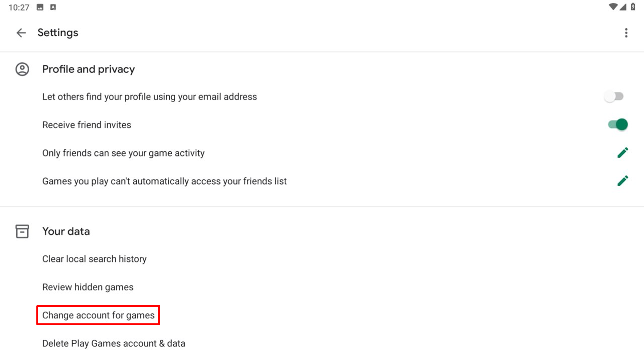
Task: Tap Only friends can see your game activity
Action: pyautogui.click(x=123, y=153)
